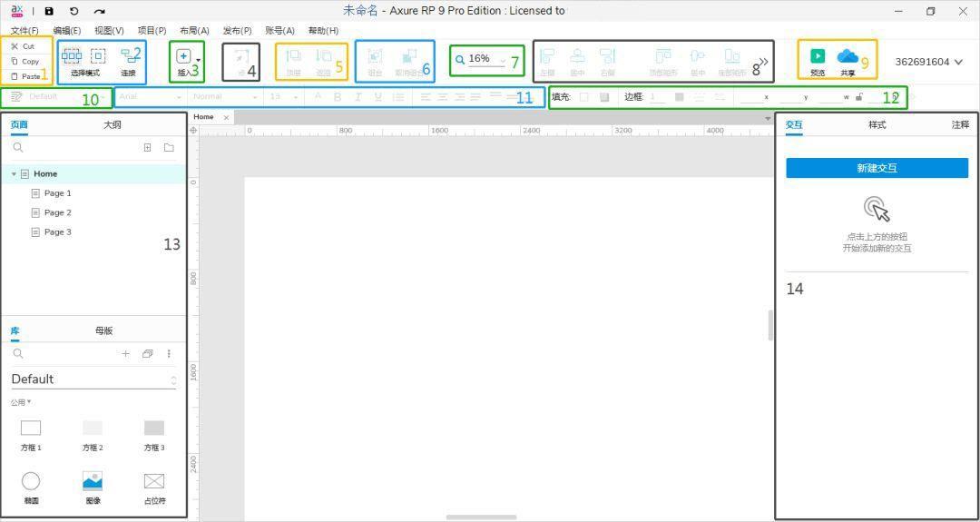
Task: Click the 底部矩形 align-bottom icon
Action: click(x=732, y=56)
